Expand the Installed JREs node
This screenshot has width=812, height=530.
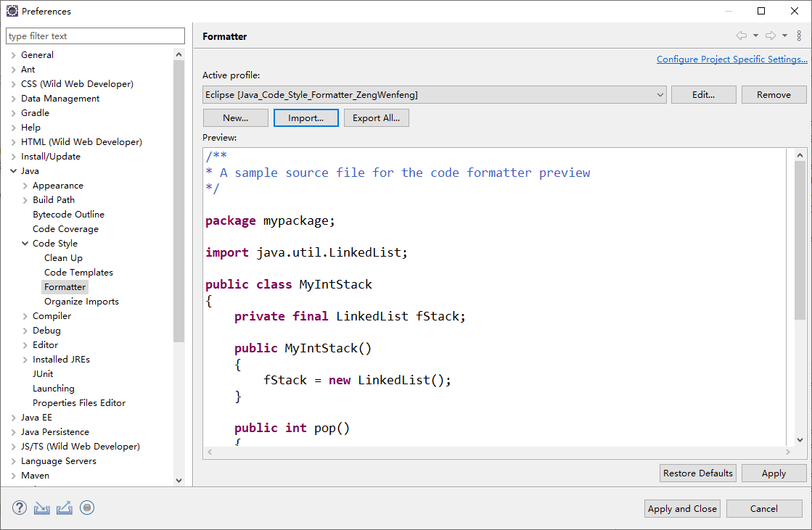(25, 359)
